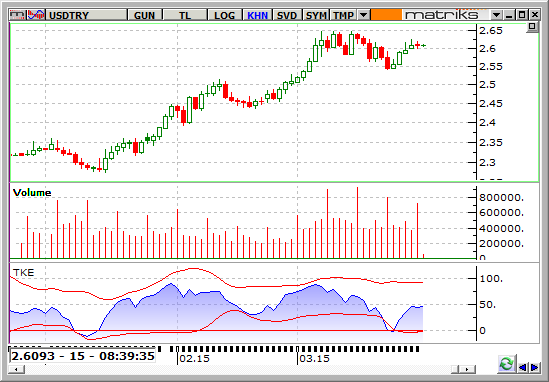Click the TKE indicator label
Image resolution: width=549 pixels, height=382 pixels.
23,272
